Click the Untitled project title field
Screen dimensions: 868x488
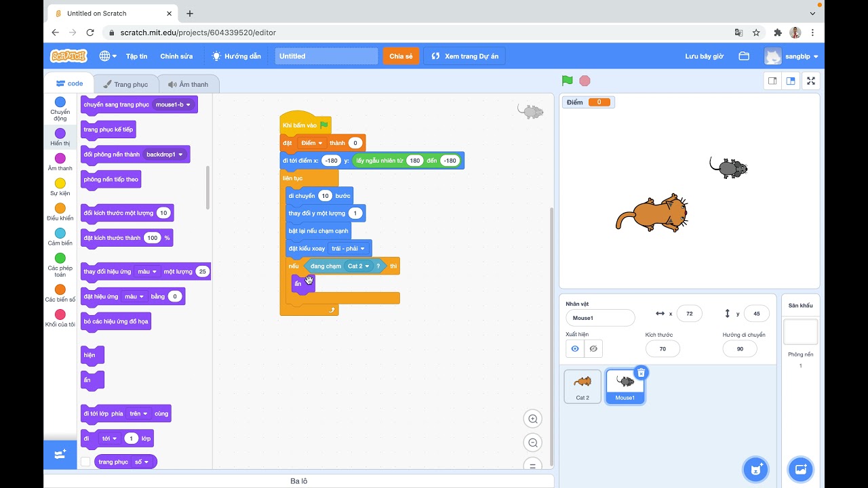click(326, 56)
